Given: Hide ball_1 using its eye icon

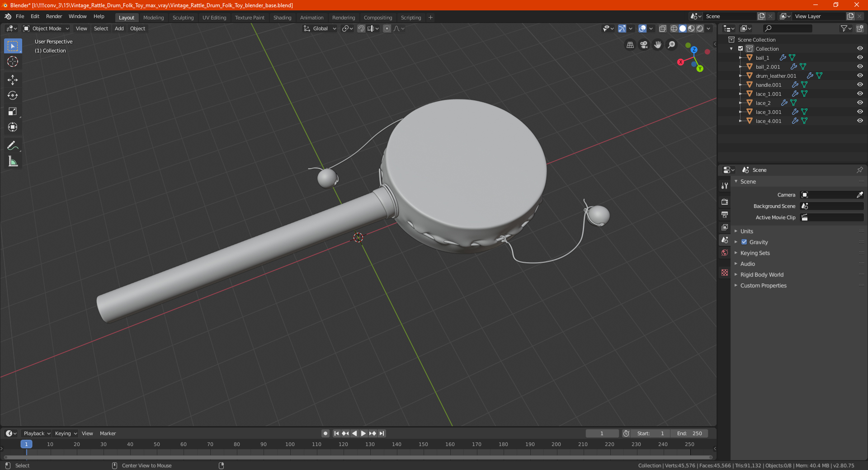Looking at the screenshot, I should (x=860, y=57).
